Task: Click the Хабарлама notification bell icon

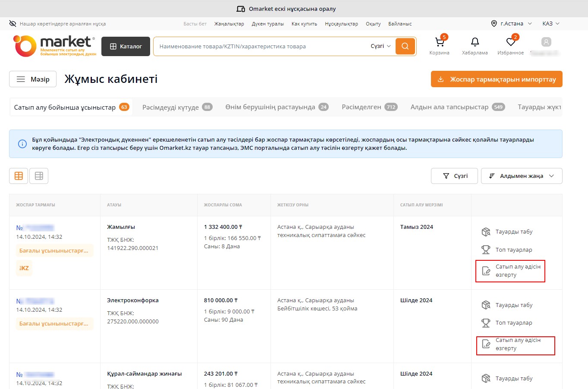Action: (475, 42)
